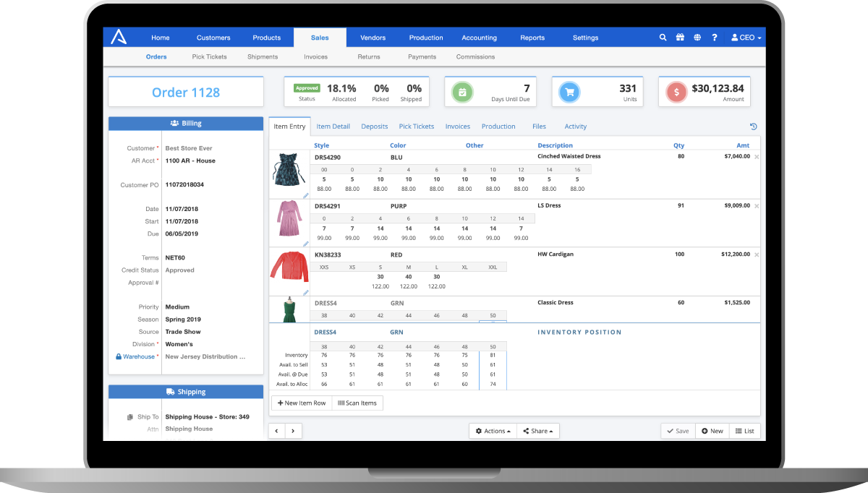Open the Products menu
The width and height of the screenshot is (868, 493).
[267, 38]
